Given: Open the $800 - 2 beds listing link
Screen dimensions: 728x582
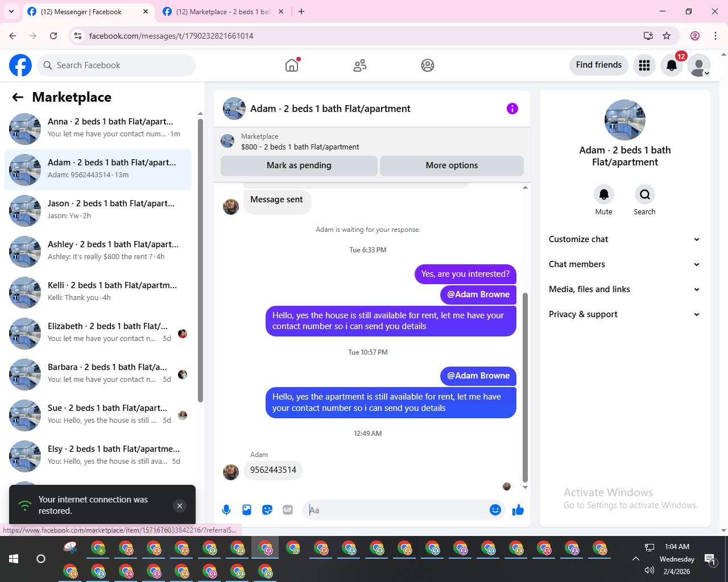Looking at the screenshot, I should pyautogui.click(x=300, y=147).
